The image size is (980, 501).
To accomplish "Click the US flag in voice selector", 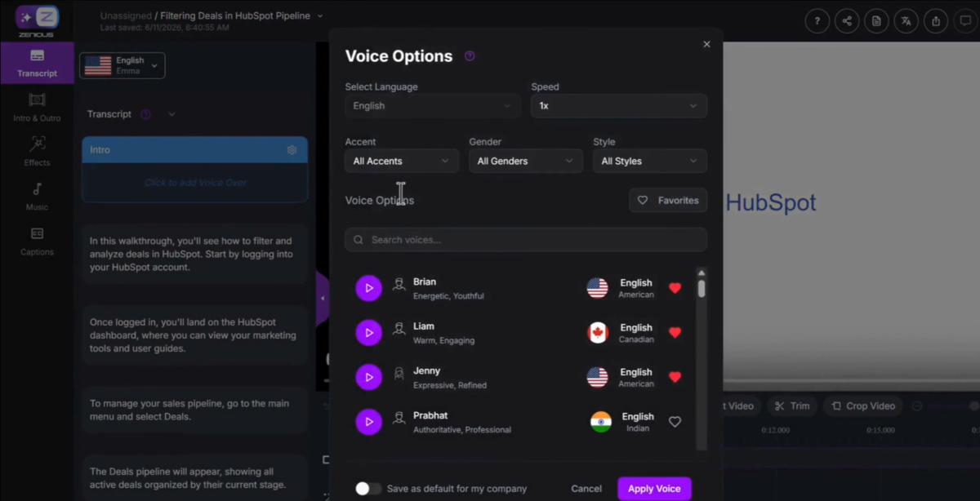I will [98, 65].
